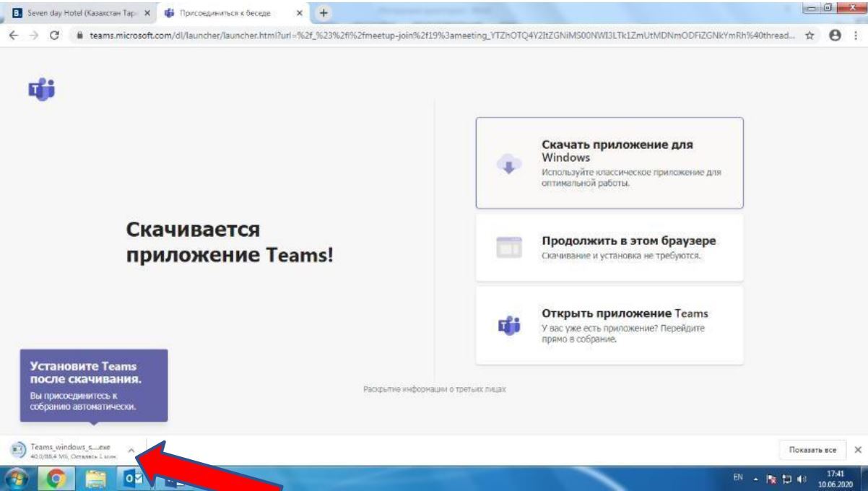The height and width of the screenshot is (491, 868).
Task: Open a new browser tab
Action: click(324, 12)
